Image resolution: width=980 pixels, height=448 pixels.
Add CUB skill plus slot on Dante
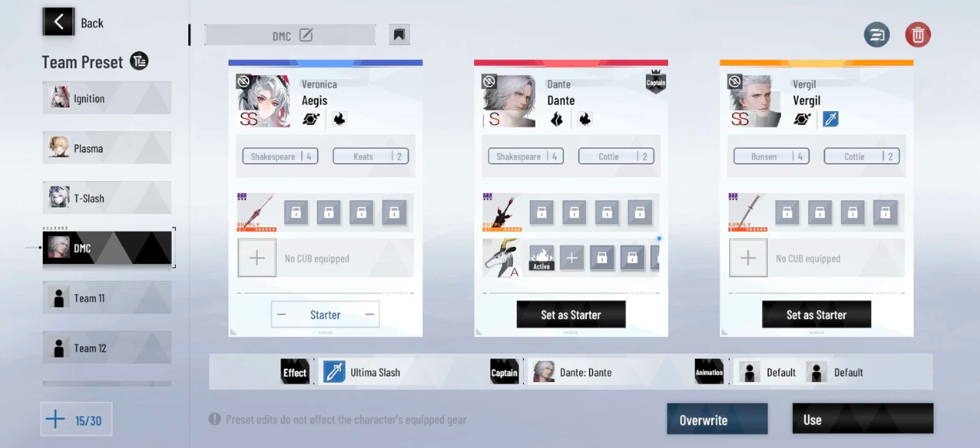coord(572,259)
